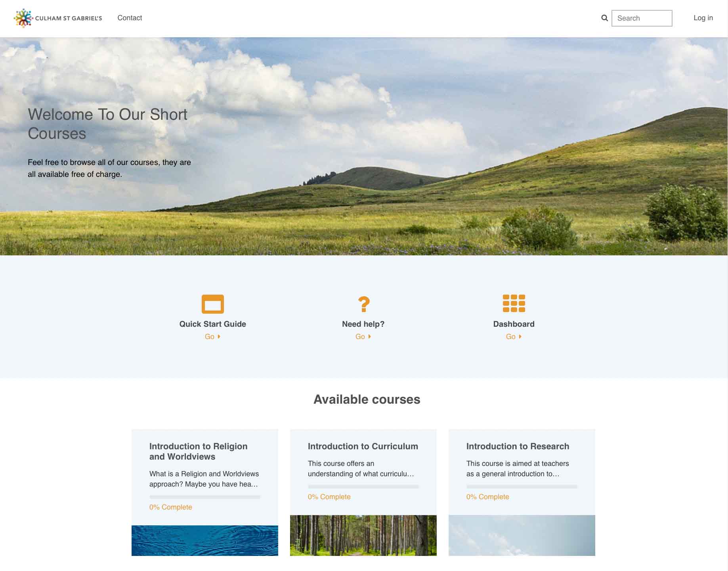Open the Introduction to Research course

pos(517,446)
